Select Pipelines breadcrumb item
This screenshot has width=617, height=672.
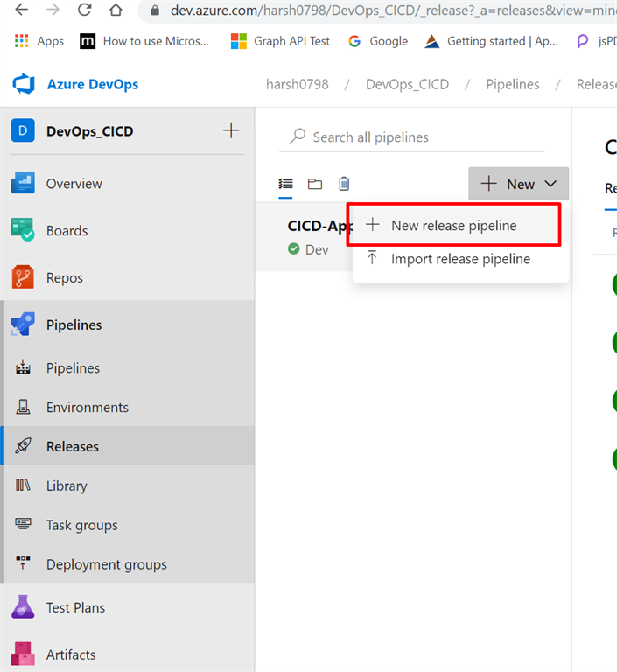tap(512, 84)
